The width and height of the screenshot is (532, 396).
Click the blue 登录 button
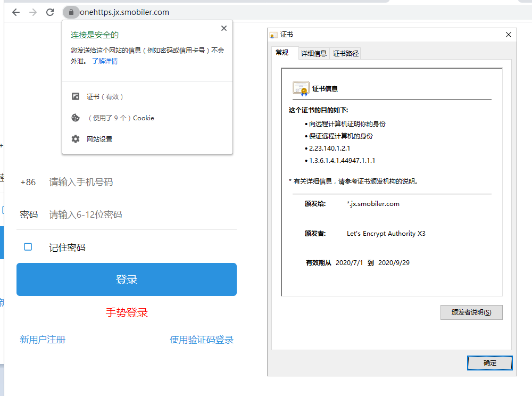127,279
